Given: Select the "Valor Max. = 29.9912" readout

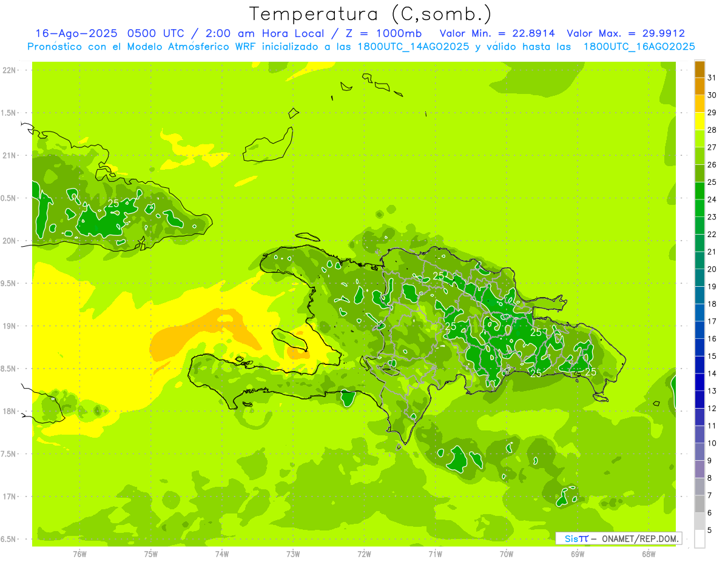Looking at the screenshot, I should (x=625, y=33).
